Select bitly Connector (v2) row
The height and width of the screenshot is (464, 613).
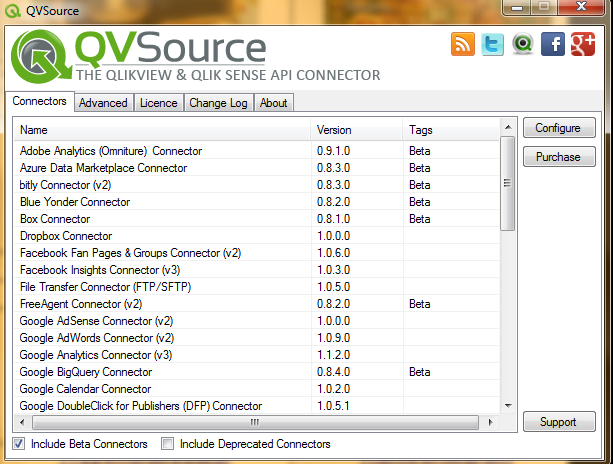pyautogui.click(x=257, y=185)
